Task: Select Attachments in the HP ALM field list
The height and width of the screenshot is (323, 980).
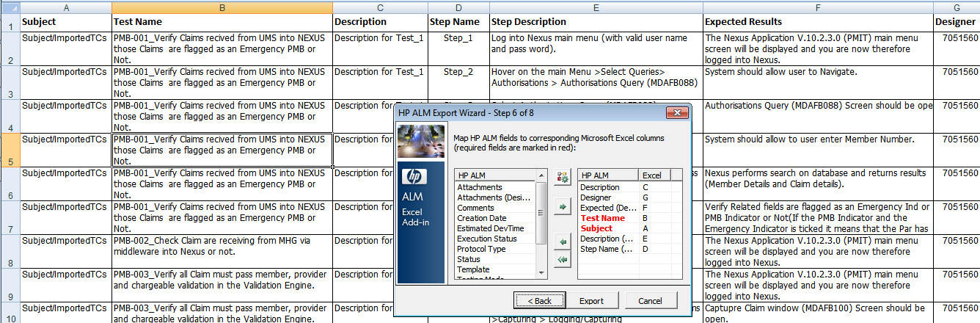Action: (x=495, y=187)
